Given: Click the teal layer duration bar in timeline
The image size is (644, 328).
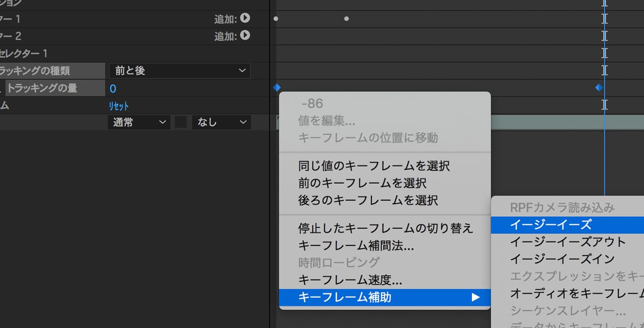Looking at the screenshot, I should pyautogui.click(x=553, y=122).
